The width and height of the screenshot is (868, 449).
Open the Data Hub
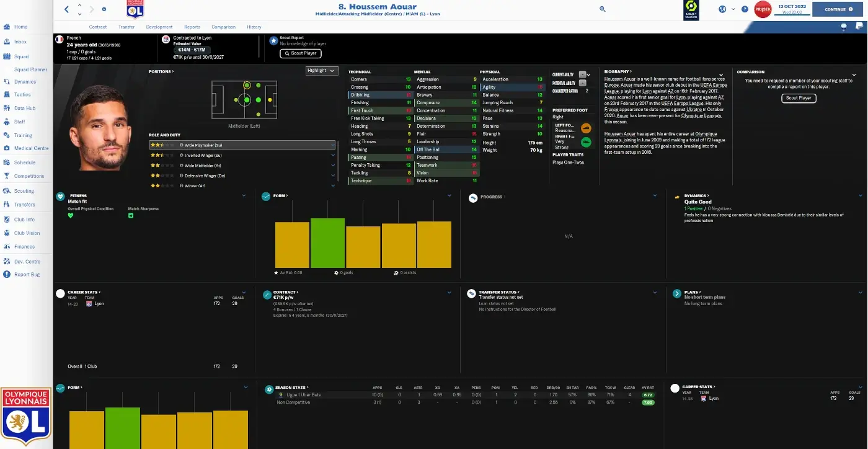pos(25,108)
